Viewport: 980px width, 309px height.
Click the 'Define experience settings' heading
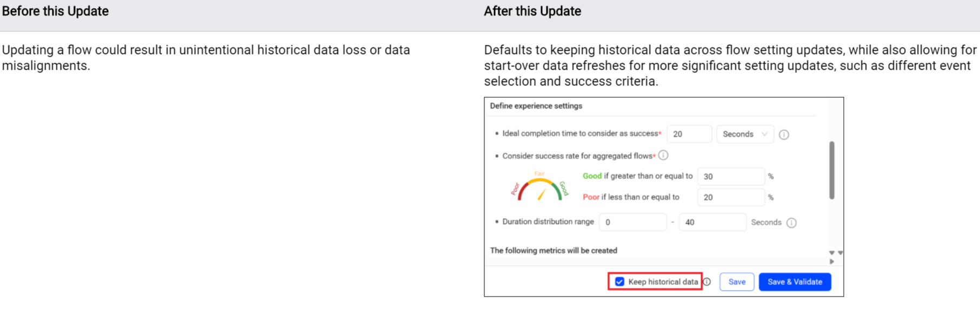click(536, 106)
